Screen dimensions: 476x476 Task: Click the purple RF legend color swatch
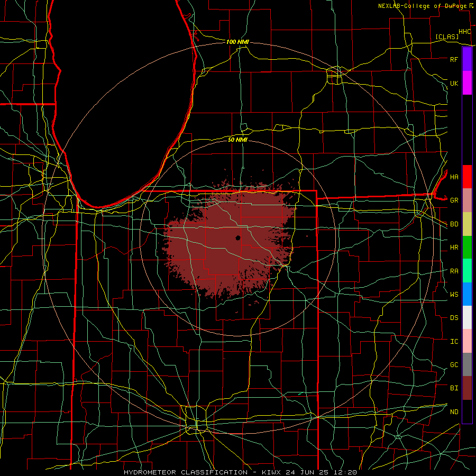(x=467, y=59)
